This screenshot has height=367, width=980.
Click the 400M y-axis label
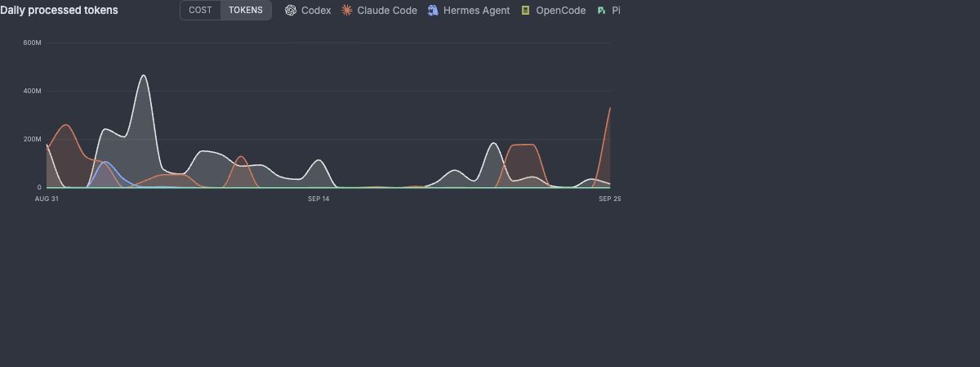click(33, 91)
